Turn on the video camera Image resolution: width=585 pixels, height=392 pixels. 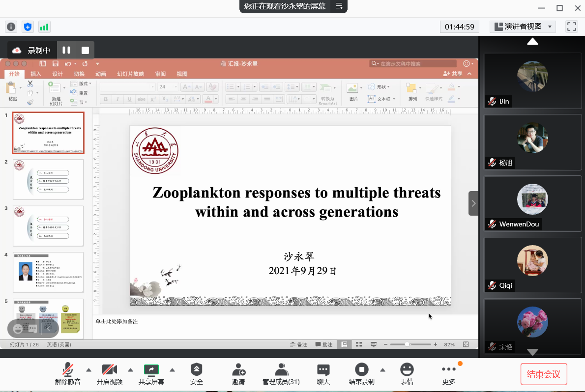[x=109, y=370]
